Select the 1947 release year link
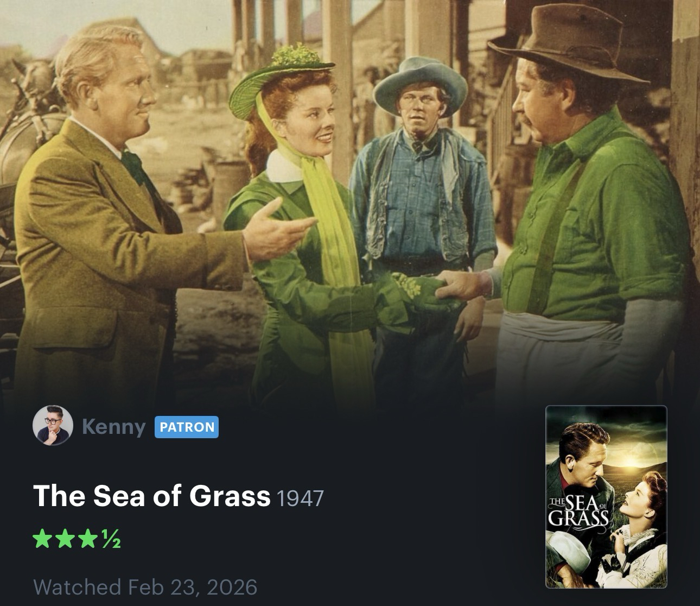Screen dimensions: 700x606 [300, 497]
